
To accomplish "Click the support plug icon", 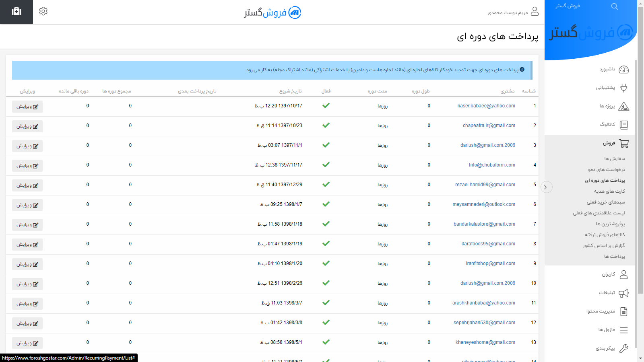I will (x=623, y=88).
